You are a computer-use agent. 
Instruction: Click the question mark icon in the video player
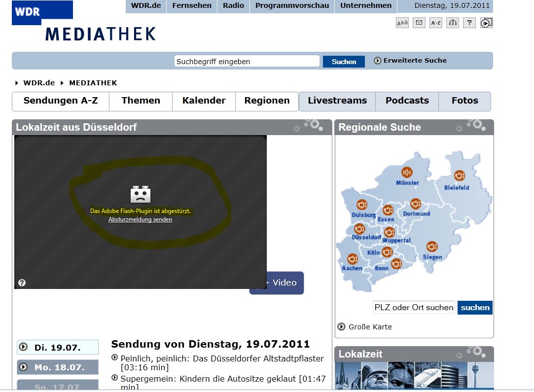(22, 283)
